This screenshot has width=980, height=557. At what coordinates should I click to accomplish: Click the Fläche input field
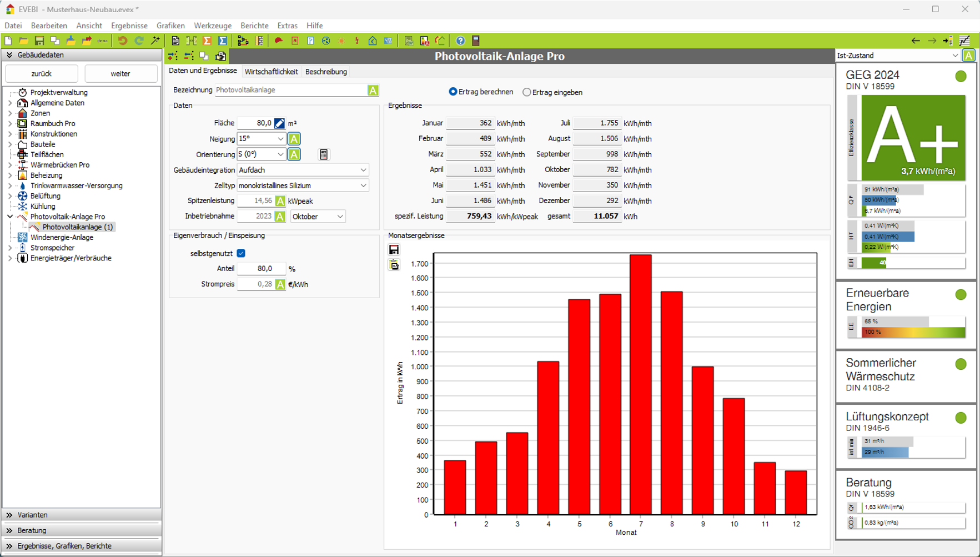click(255, 123)
